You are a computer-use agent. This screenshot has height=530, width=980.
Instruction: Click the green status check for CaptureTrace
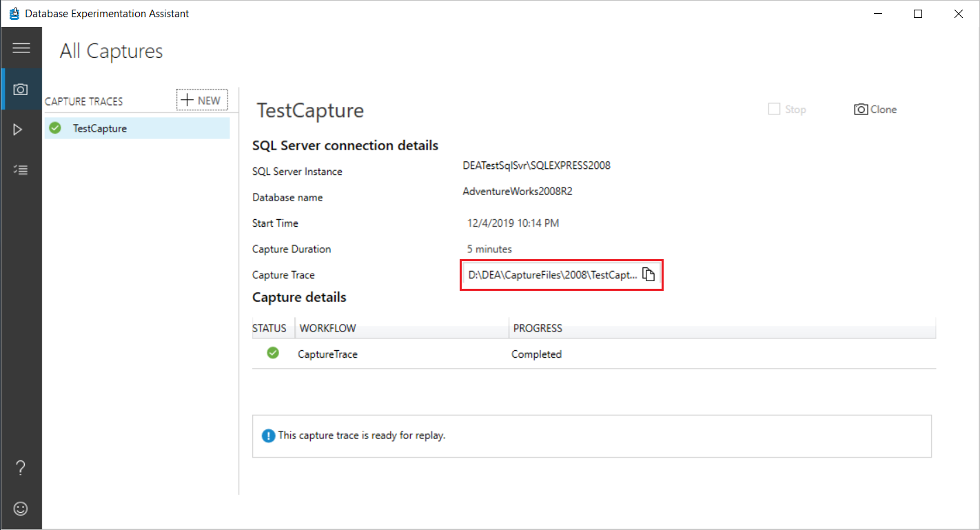(x=273, y=353)
